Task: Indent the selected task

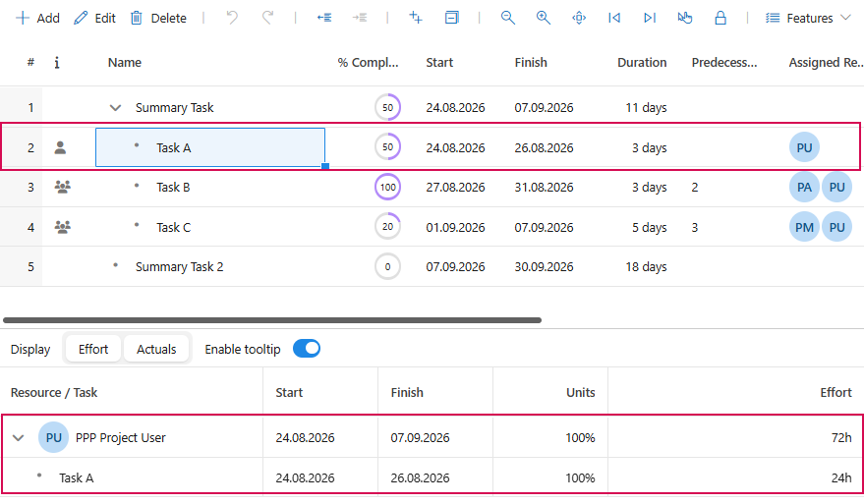Action: coord(360,19)
